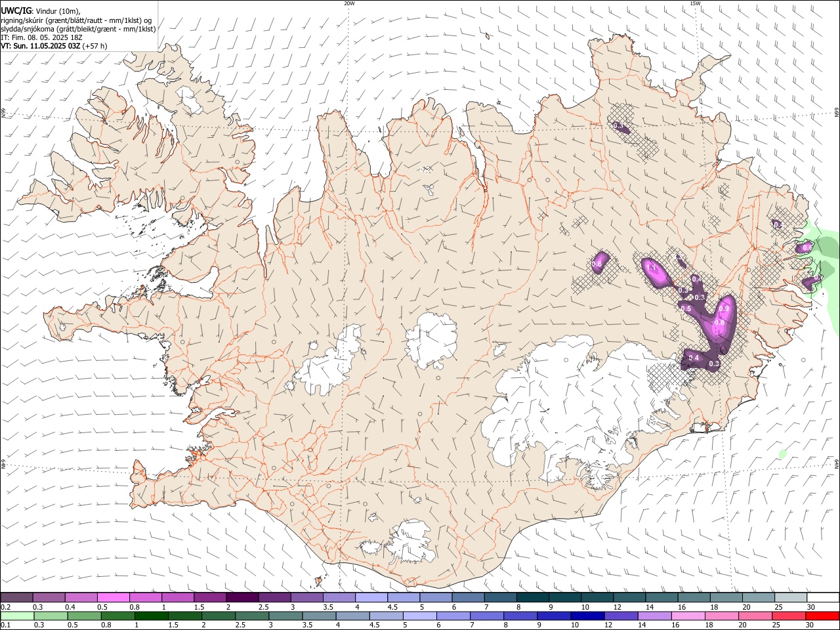Select the 'rigning/skúrir (grænt/blátt/rautt' header line
Image resolution: width=840 pixels, height=630 pixels.
coord(76,20)
